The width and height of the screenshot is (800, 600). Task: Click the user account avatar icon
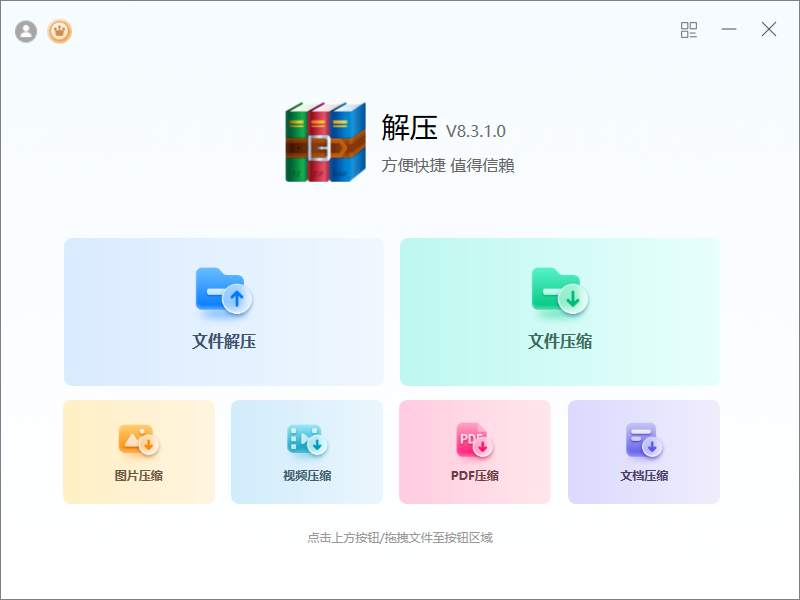click(x=26, y=32)
